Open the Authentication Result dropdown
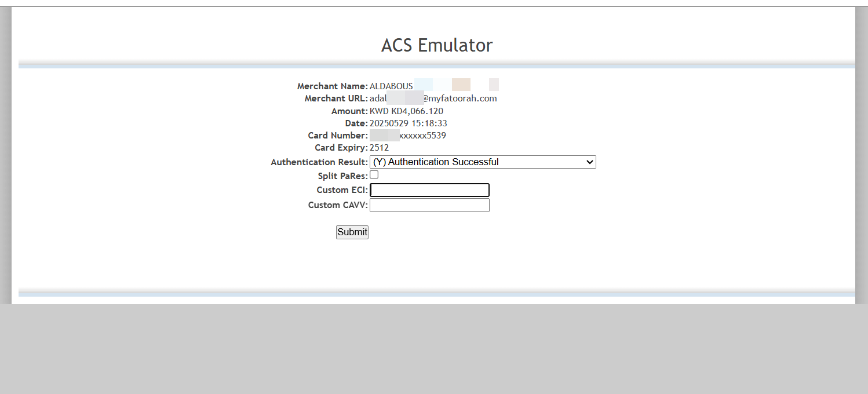The width and height of the screenshot is (868, 394). pyautogui.click(x=482, y=162)
